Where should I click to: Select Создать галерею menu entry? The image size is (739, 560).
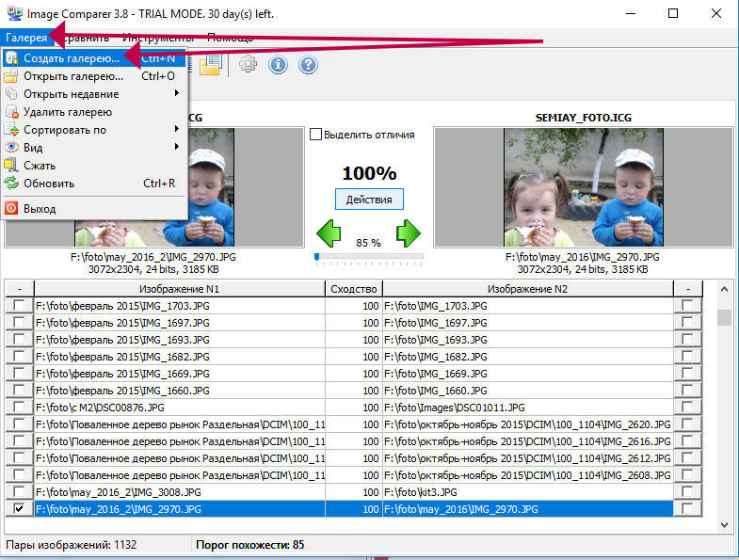(x=72, y=58)
